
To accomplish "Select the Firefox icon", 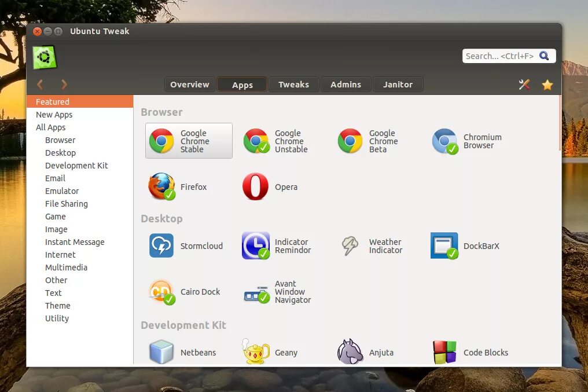I will tap(161, 186).
